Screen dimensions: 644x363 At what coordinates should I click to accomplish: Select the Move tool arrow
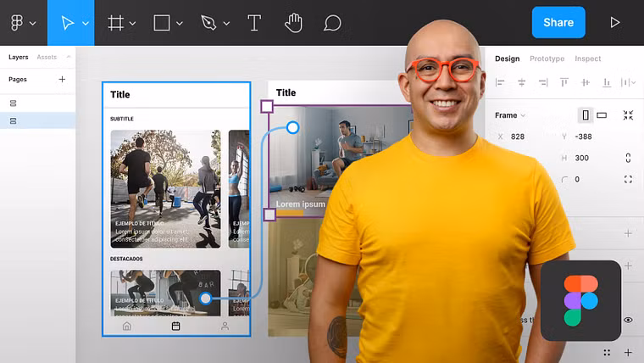click(67, 23)
